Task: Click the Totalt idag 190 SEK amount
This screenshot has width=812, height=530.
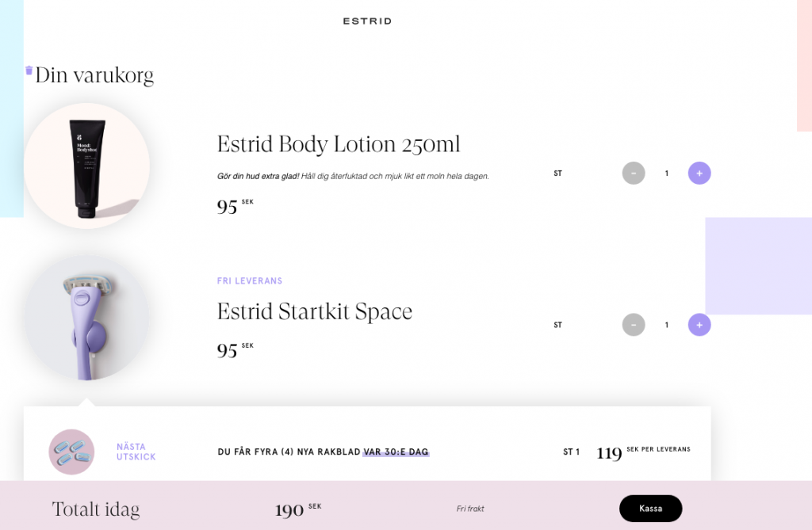Action: (298, 510)
